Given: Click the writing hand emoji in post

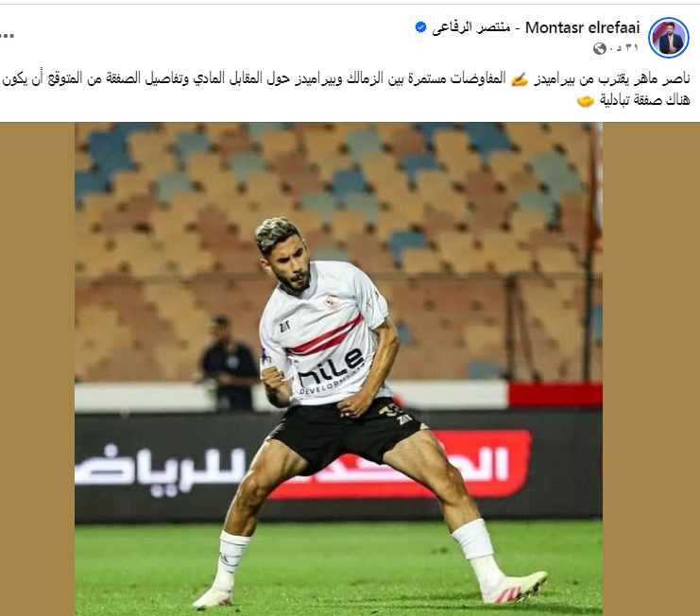Looking at the screenshot, I should [x=520, y=79].
